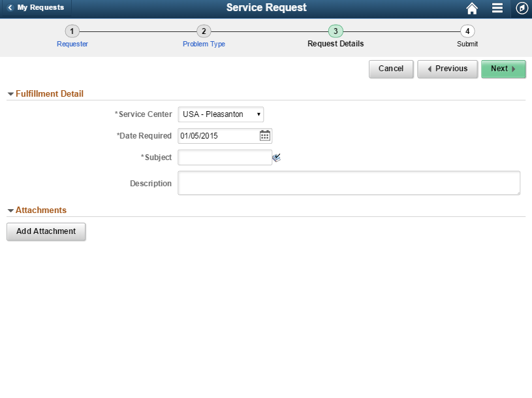Click the back chevron beside My Requests

tap(9, 8)
